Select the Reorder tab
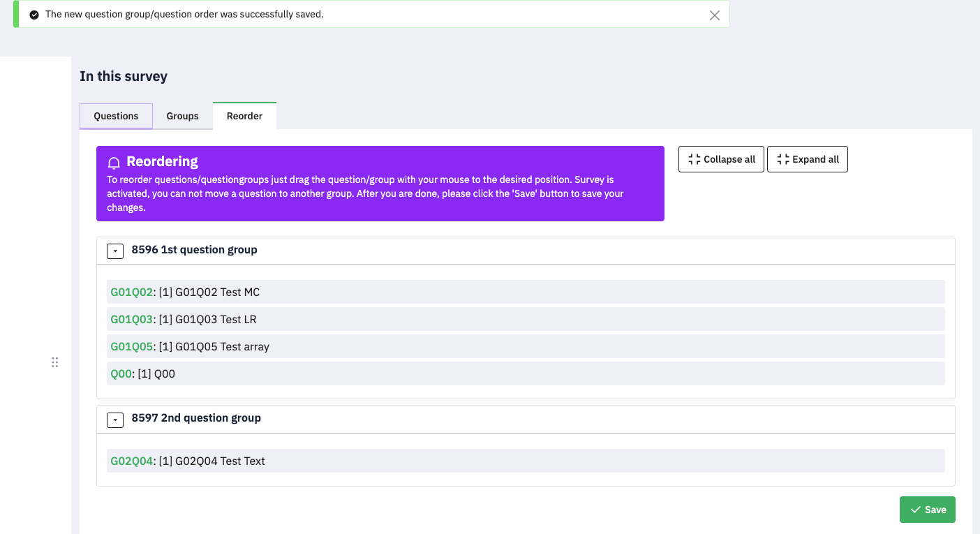This screenshot has width=980, height=534. pyautogui.click(x=244, y=116)
